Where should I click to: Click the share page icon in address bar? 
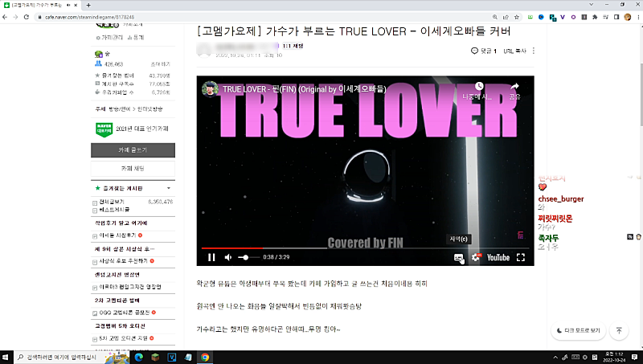[x=506, y=17]
